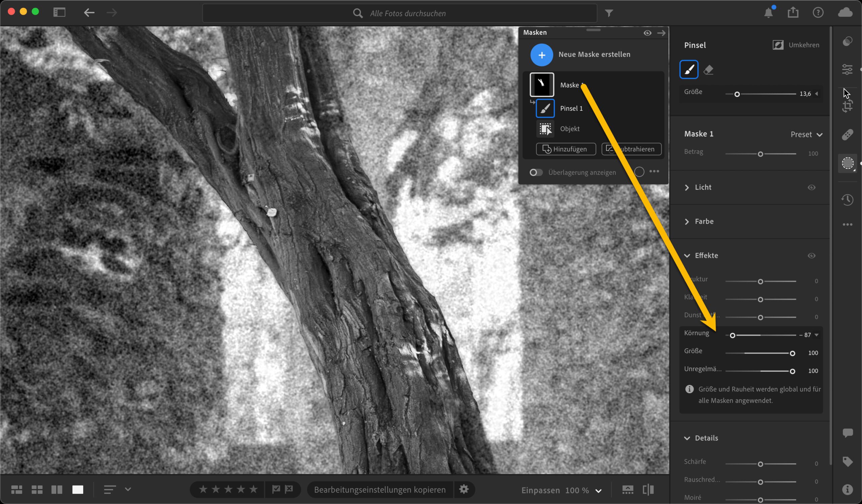
Task: Open the Preset dropdown for Maske 1
Action: click(806, 134)
